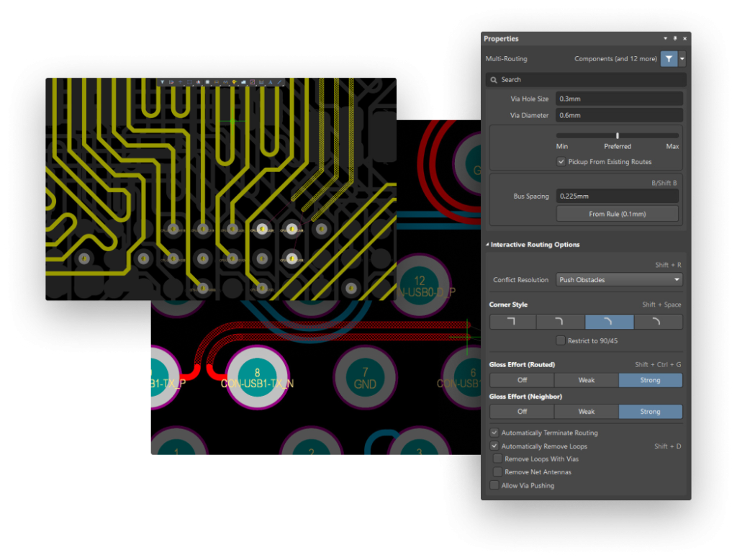The width and height of the screenshot is (737, 560).
Task: Choose the 90-degree sharp corner style
Action: pos(512,322)
